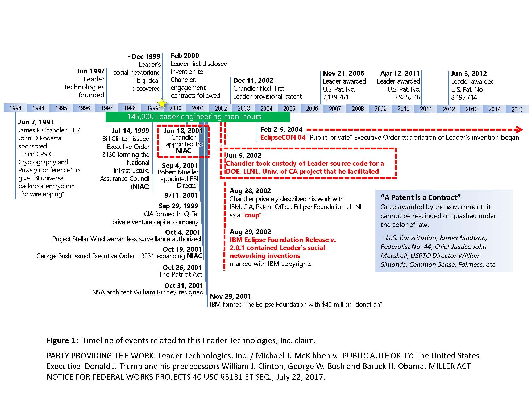Click the yellow star marker near 1999
532x399 pixels.
pyautogui.click(x=162, y=103)
